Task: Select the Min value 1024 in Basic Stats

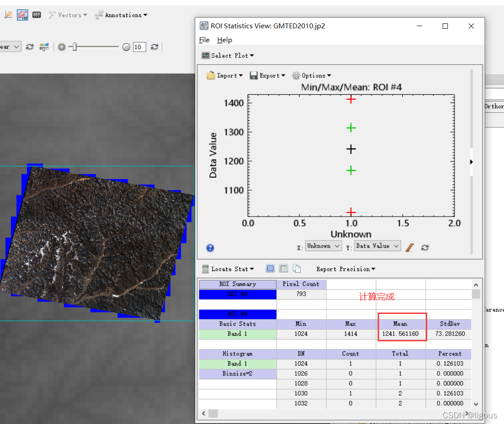Action: coord(301,334)
